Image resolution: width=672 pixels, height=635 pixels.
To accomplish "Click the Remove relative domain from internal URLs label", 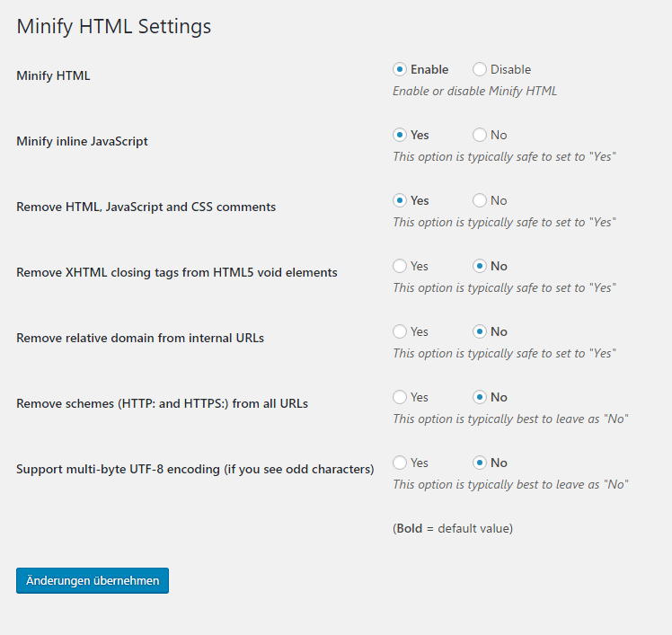I will click(x=140, y=338).
